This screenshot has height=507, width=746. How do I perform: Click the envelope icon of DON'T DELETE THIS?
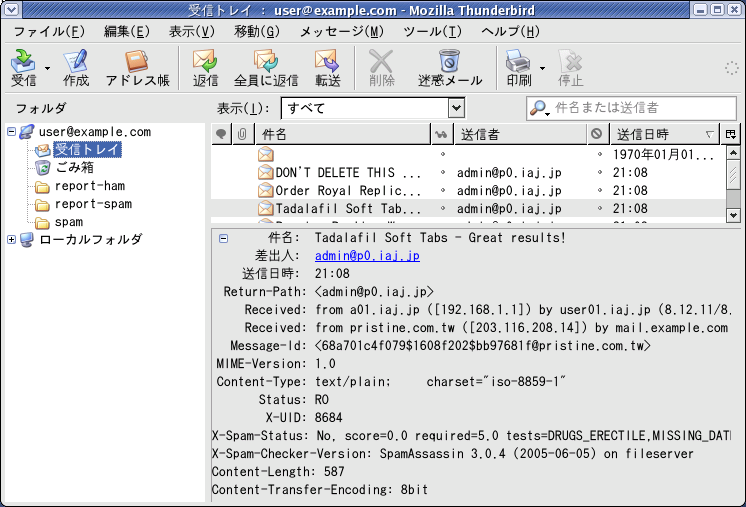265,172
